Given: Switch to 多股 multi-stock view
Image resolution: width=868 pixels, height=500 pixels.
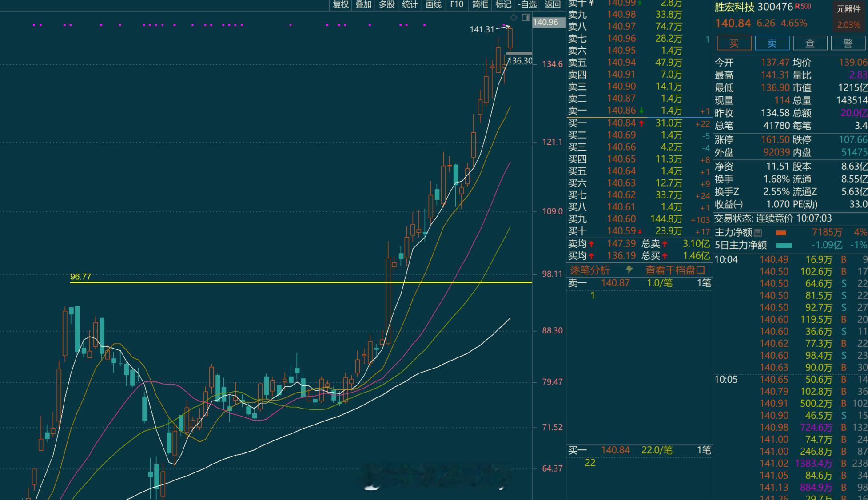Looking at the screenshot, I should pos(386,5).
